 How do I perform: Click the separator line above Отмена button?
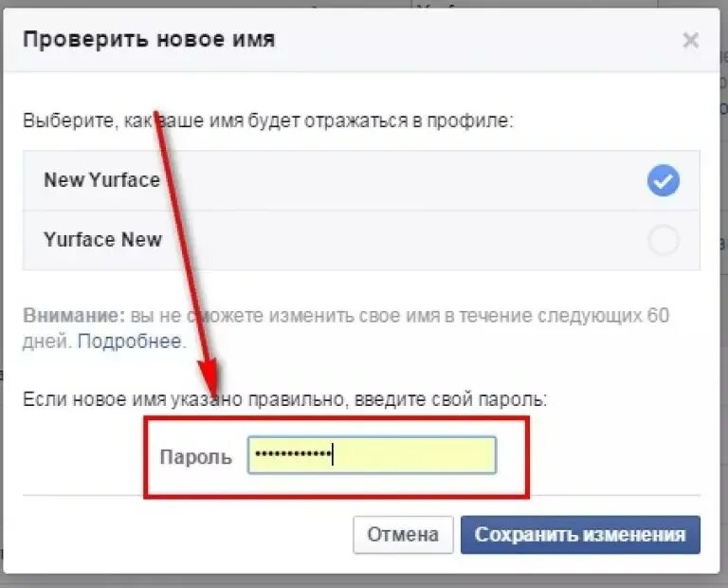[361, 496]
